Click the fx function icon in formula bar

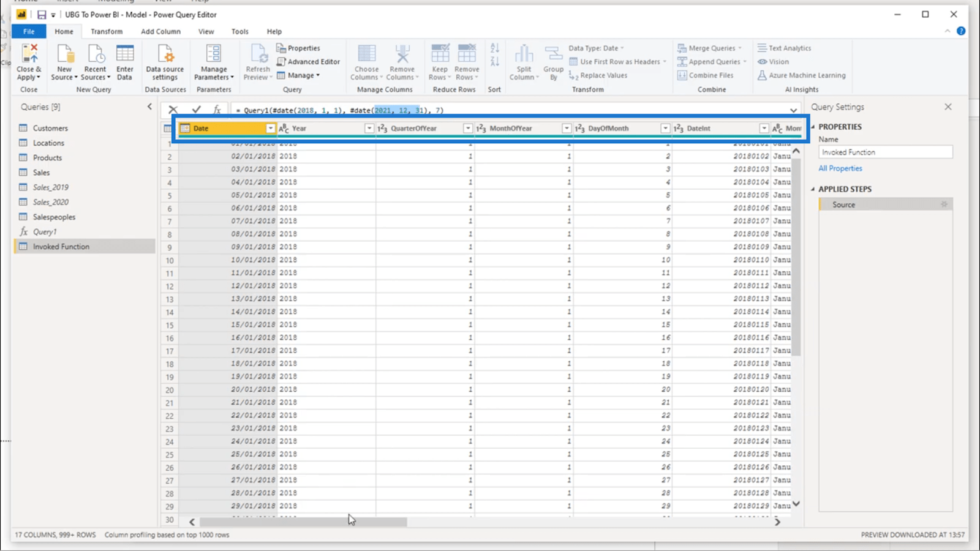[x=217, y=110]
